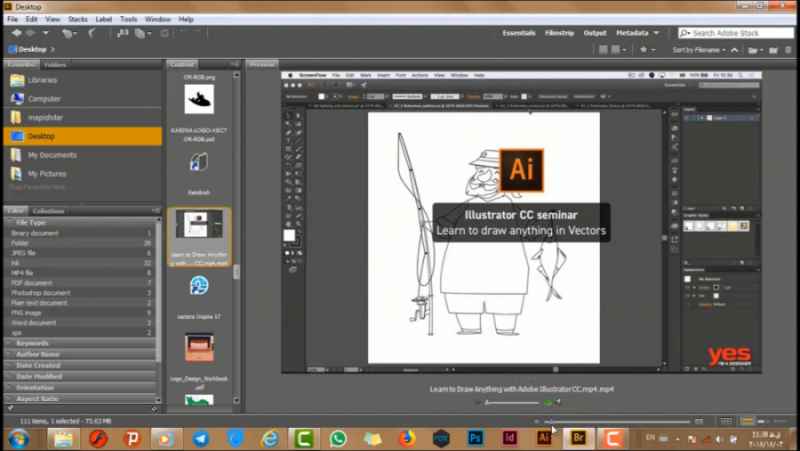This screenshot has height=451, width=800.
Task: Click the delete item trash icon
Action: (x=788, y=50)
